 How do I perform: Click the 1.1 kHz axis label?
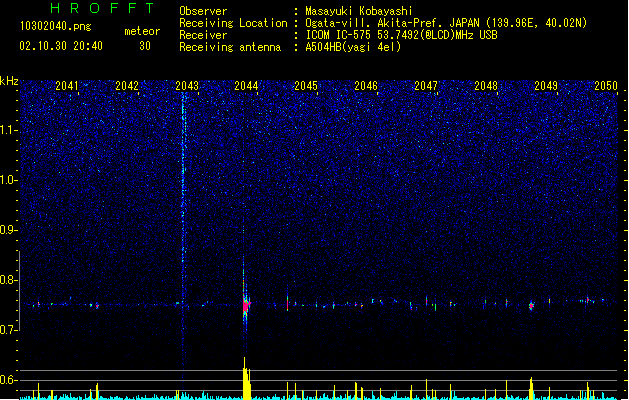point(8,130)
